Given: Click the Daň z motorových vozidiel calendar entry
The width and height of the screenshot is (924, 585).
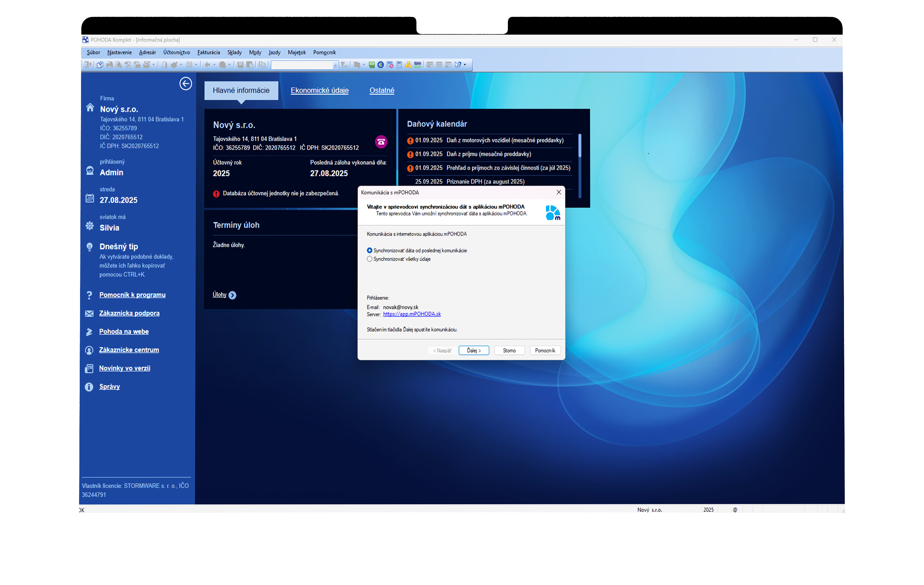Looking at the screenshot, I should (x=489, y=141).
